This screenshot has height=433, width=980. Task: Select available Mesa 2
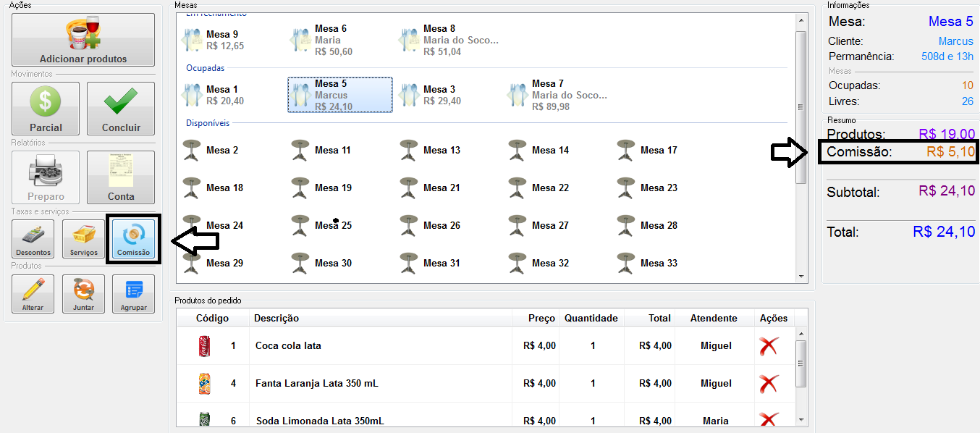click(211, 150)
